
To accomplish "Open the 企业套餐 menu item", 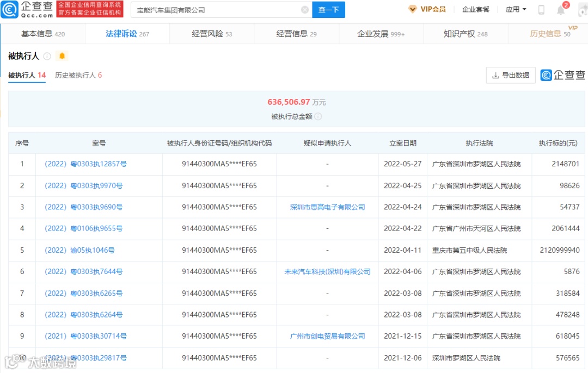I will pyautogui.click(x=475, y=9).
